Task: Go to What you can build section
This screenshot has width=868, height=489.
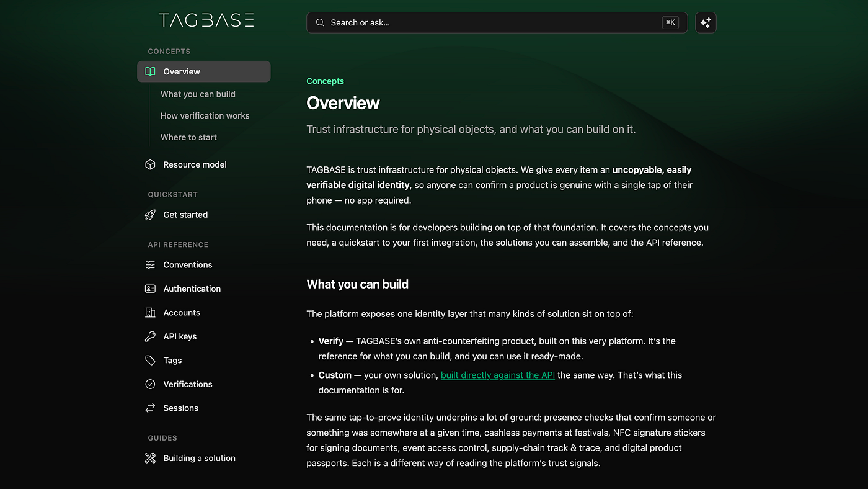Action: coord(198,94)
